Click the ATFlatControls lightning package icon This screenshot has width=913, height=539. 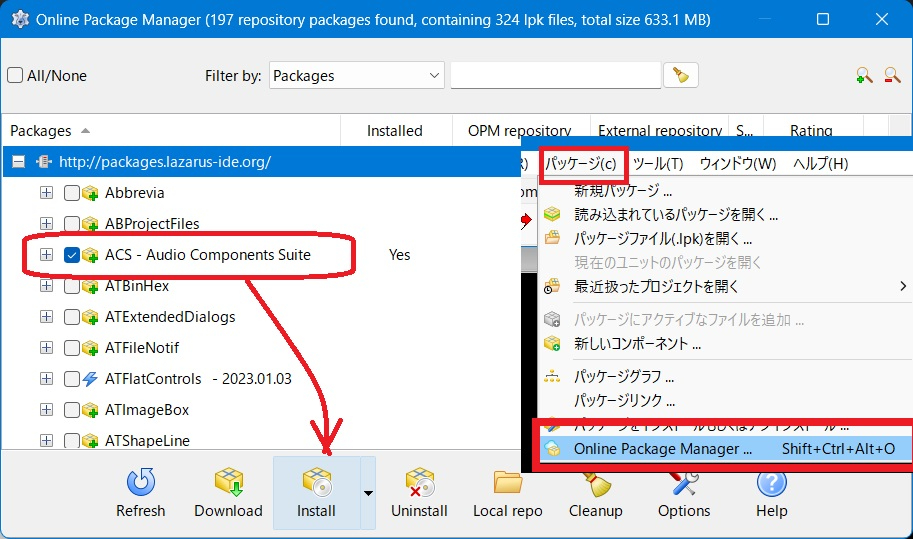pos(90,379)
